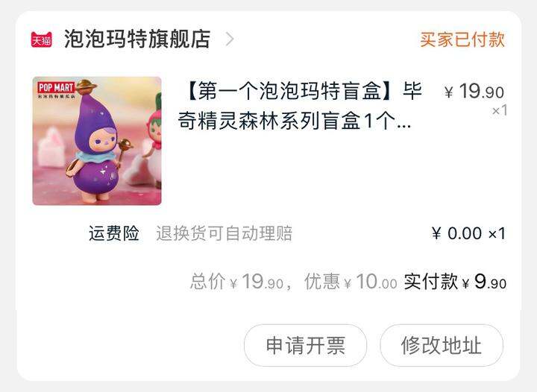The width and height of the screenshot is (537, 392).
Task: Click the red Tmall cat logo icon
Action: 42,39
